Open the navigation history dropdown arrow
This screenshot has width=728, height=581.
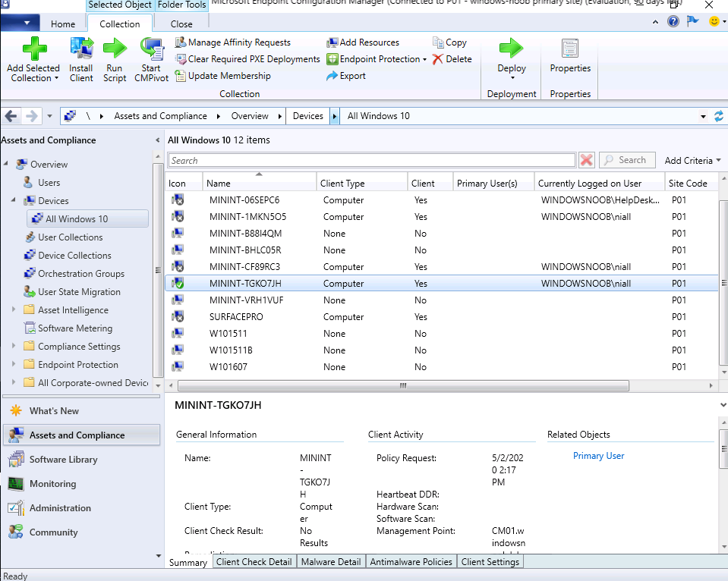(x=49, y=116)
